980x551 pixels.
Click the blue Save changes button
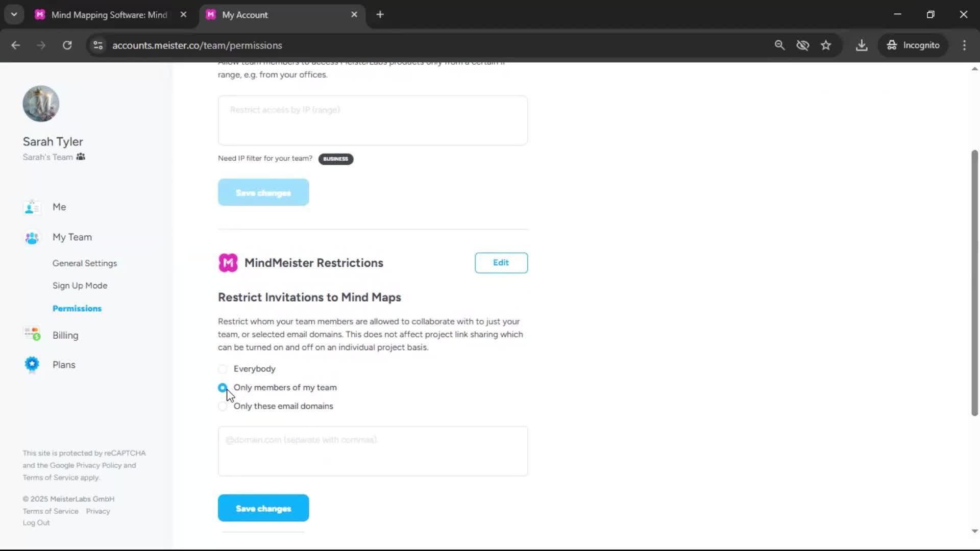click(x=263, y=508)
